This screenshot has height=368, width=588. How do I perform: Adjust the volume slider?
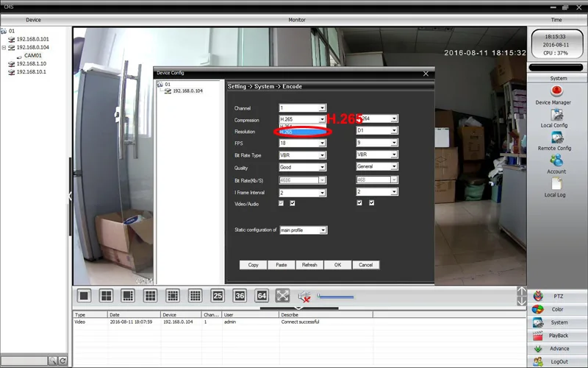click(335, 297)
